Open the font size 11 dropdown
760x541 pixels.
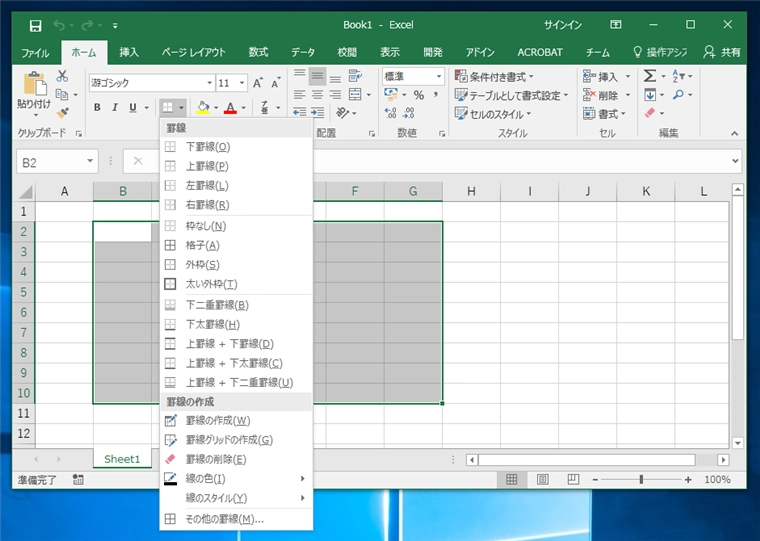[x=241, y=83]
